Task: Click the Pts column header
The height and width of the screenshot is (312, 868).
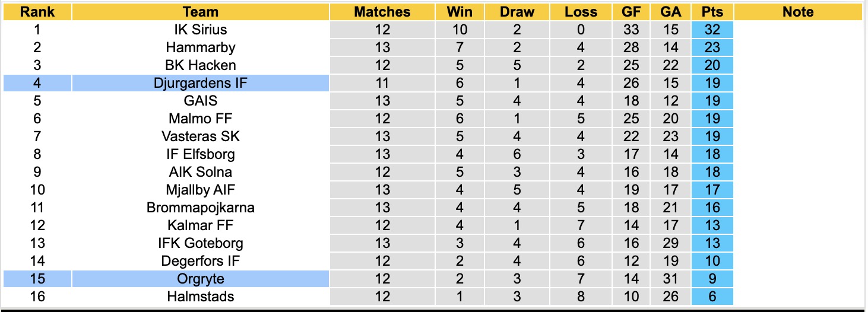Action: pos(712,12)
